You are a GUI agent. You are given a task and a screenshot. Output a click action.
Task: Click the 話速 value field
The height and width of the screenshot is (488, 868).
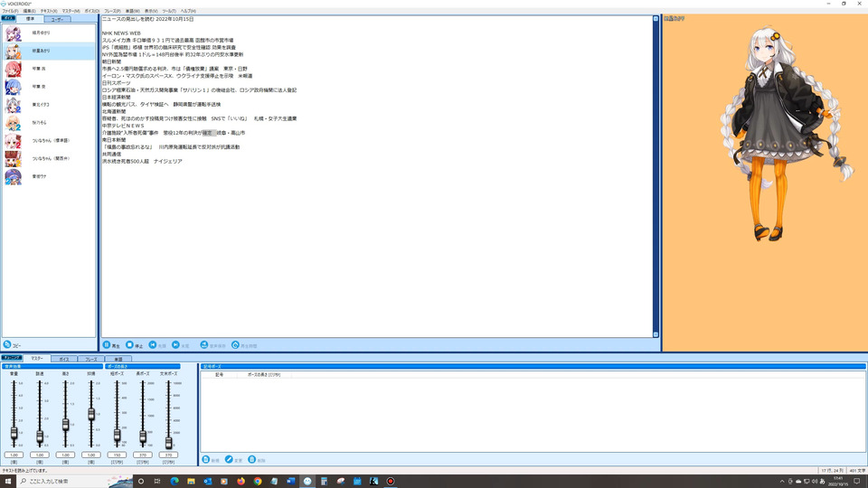(40, 455)
